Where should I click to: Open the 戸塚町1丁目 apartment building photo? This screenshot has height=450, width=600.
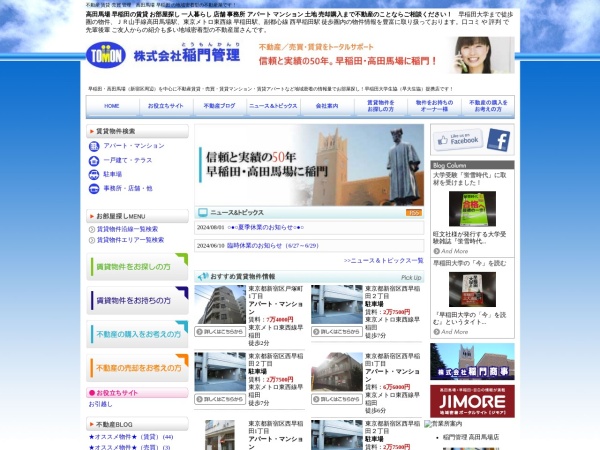(220, 305)
